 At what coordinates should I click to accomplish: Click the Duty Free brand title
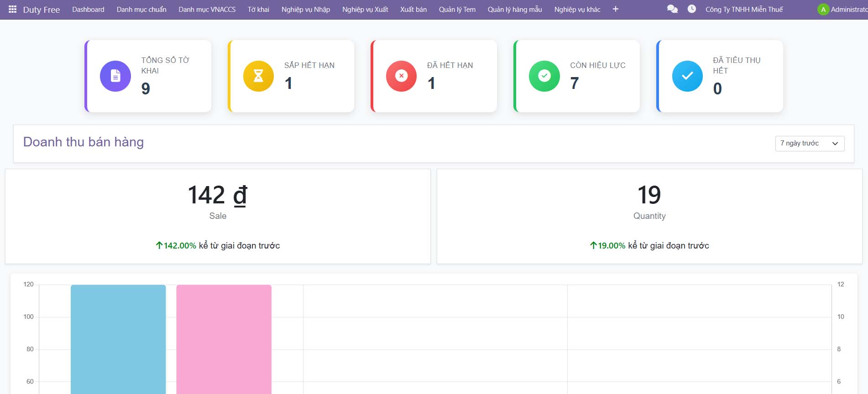click(41, 10)
